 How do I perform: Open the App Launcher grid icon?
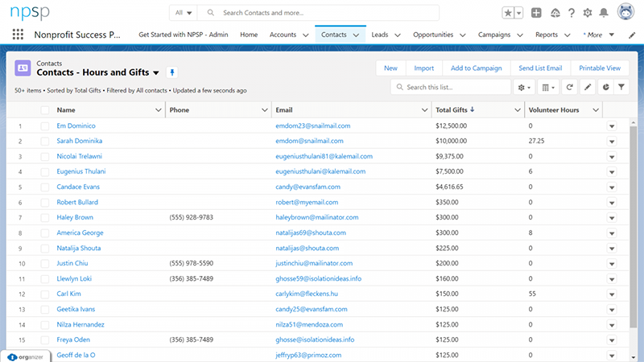[18, 34]
